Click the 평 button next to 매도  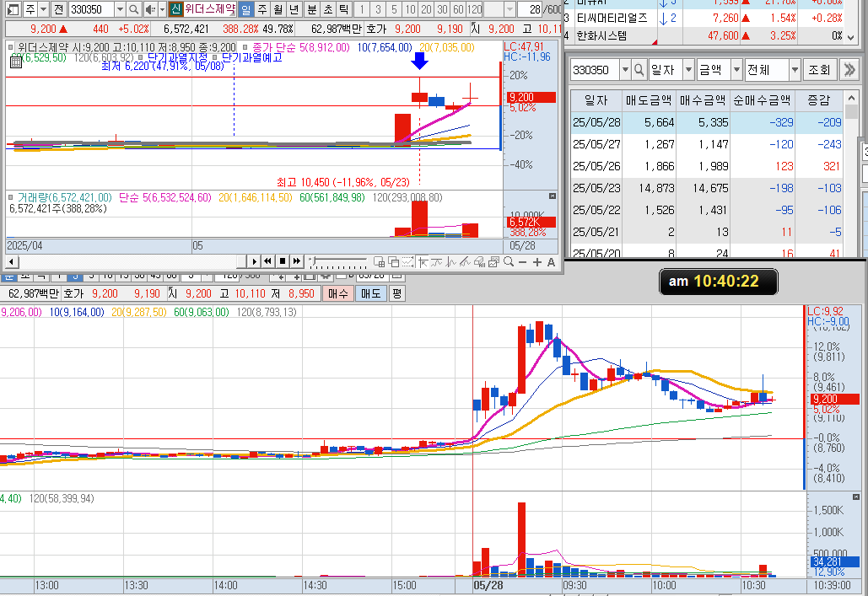click(x=397, y=293)
